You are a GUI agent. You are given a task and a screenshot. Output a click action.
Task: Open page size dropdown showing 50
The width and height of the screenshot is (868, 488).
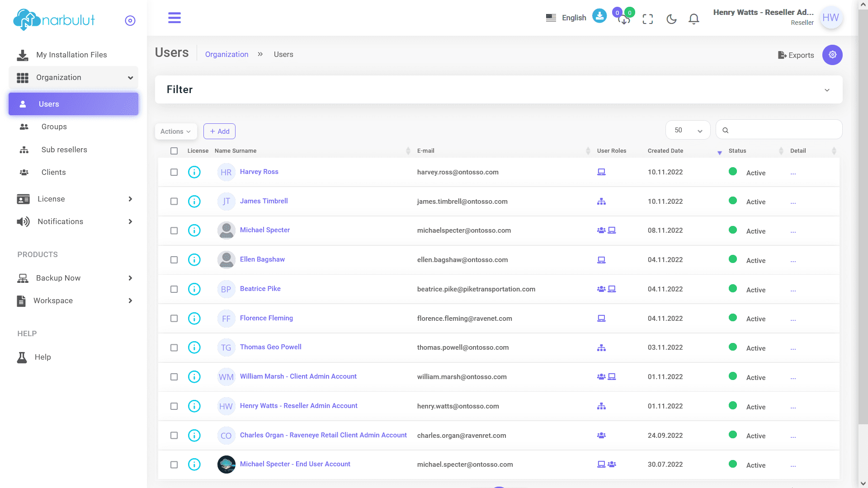[x=688, y=130]
